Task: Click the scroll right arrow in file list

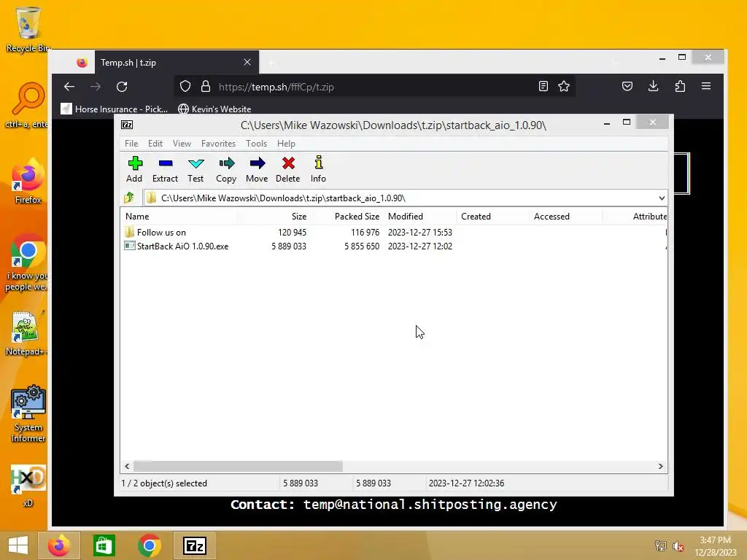Action: 661,466
